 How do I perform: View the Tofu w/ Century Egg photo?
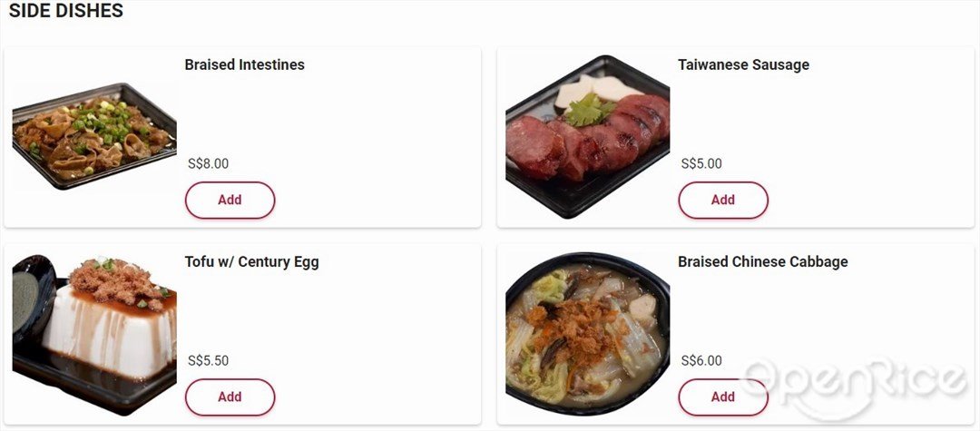94,334
